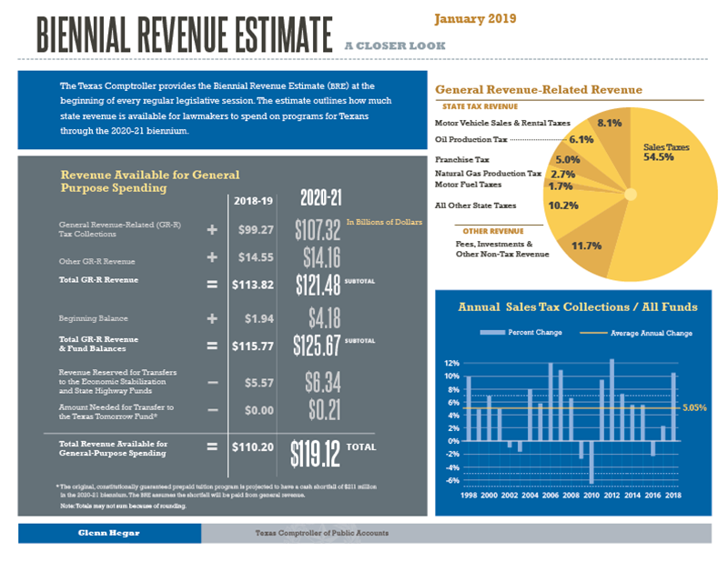
Task: Click the 10.2% pie value
Action: 563,206
